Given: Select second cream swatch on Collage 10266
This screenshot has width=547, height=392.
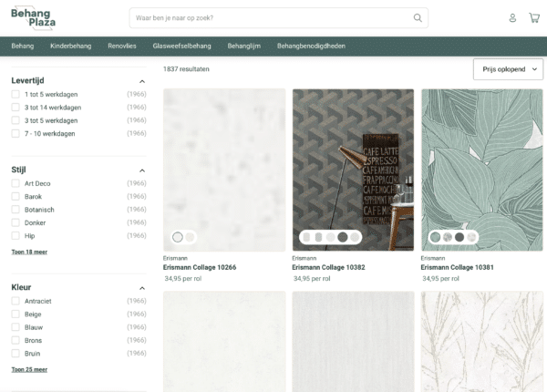Looking at the screenshot, I should pyautogui.click(x=190, y=237).
